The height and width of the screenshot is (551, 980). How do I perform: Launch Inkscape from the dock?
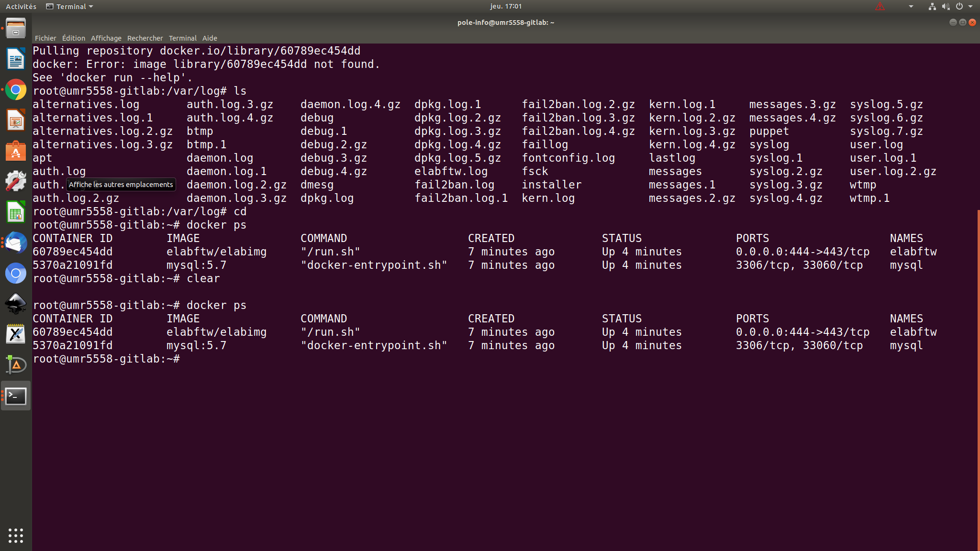click(16, 304)
